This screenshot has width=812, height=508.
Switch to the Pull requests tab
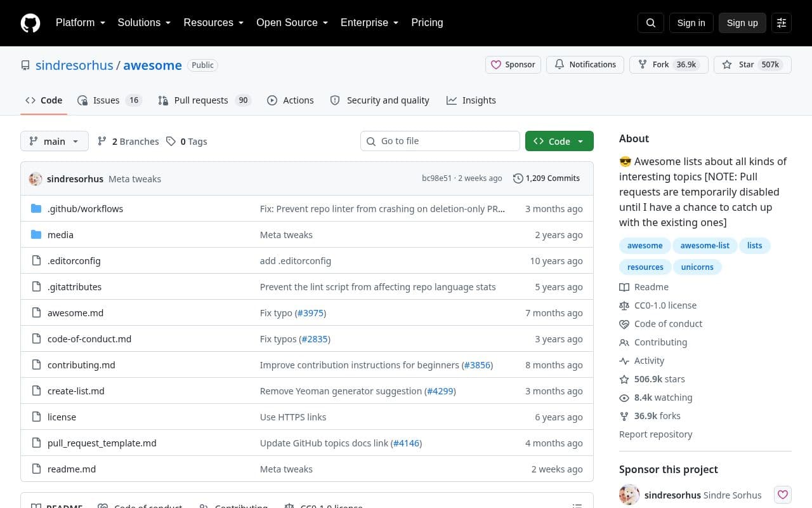click(x=204, y=100)
